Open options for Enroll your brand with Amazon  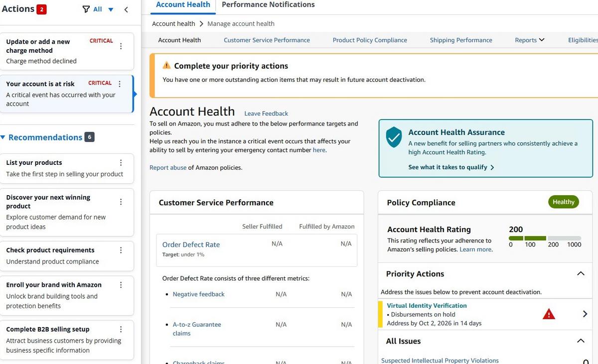[x=121, y=285]
